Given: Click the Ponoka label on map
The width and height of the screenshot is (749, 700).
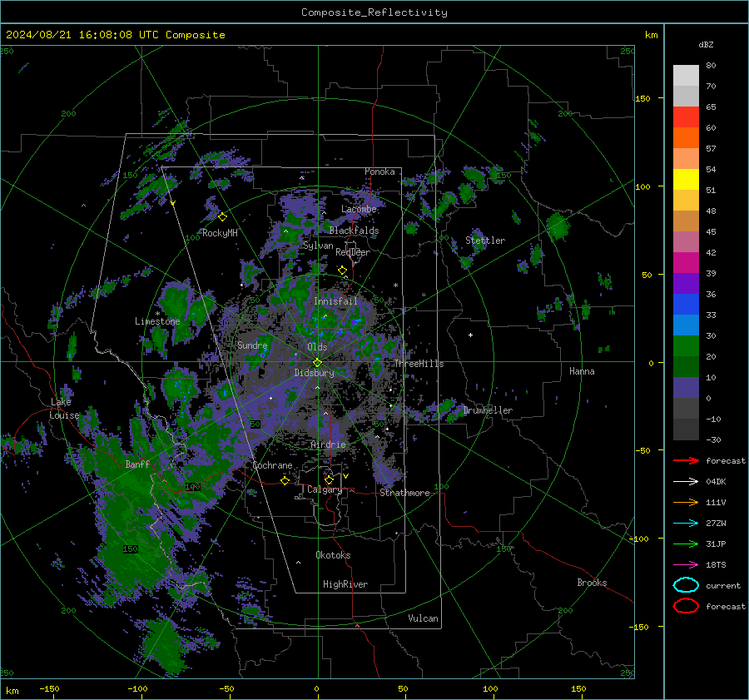Looking at the screenshot, I should (x=379, y=171).
